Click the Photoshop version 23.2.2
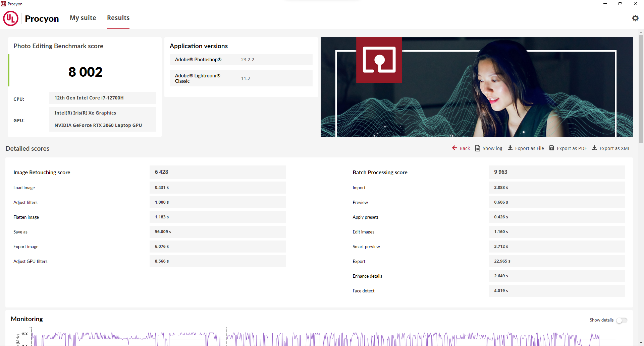The image size is (644, 346). point(248,60)
